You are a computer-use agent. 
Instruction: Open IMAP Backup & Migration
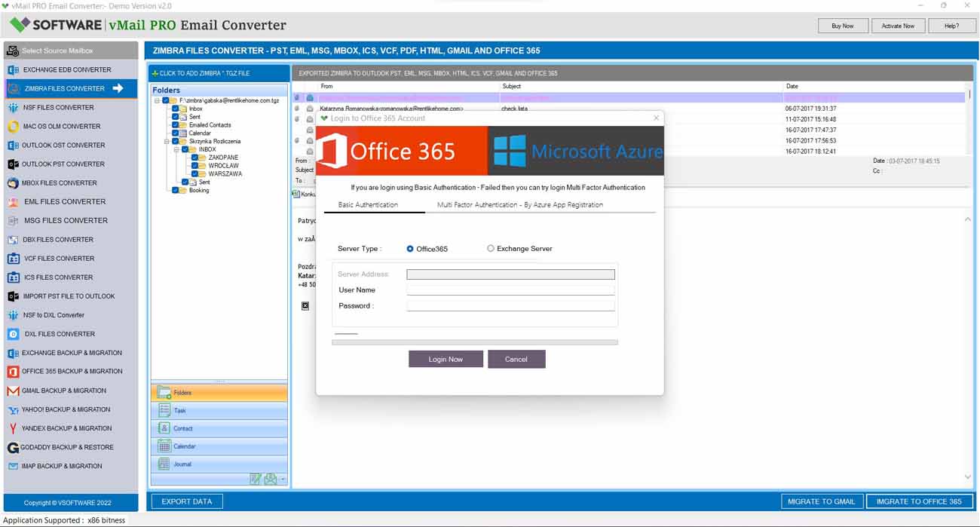(70, 466)
